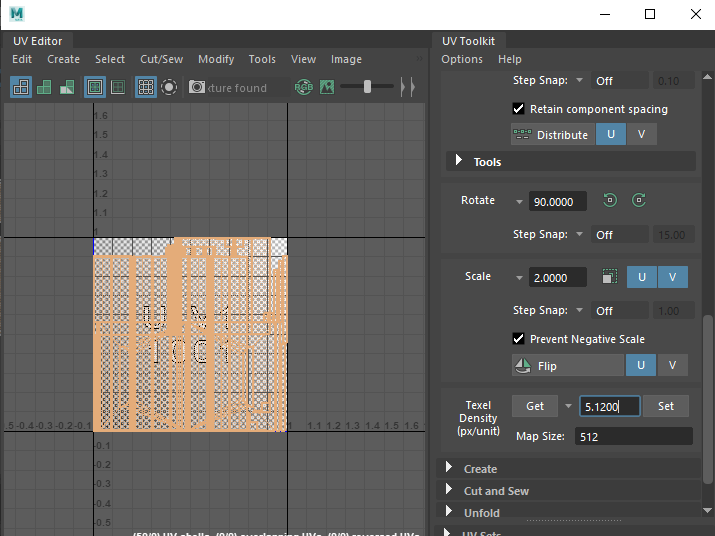
Task: Click the image display toggle icon
Action: [326, 87]
